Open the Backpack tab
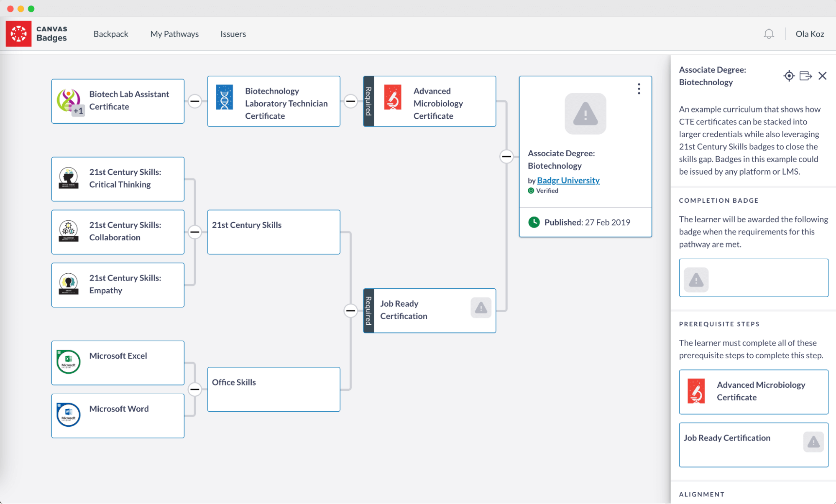The image size is (836, 504). tap(111, 34)
